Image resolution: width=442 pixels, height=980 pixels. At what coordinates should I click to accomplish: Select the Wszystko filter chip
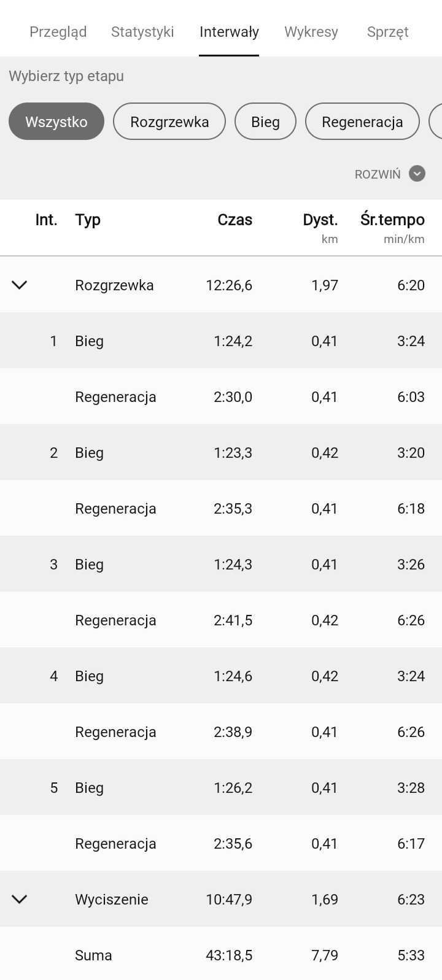(56, 122)
